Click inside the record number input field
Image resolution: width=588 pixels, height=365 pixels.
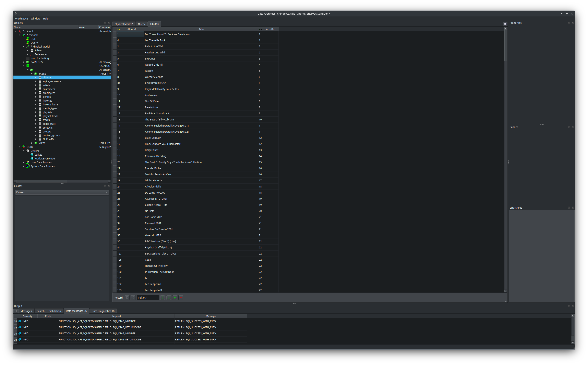[147, 297]
